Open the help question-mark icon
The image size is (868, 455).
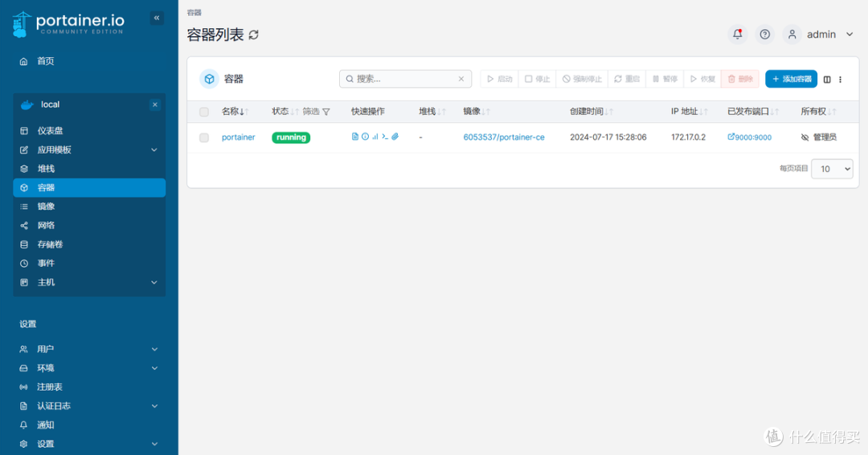pos(764,35)
